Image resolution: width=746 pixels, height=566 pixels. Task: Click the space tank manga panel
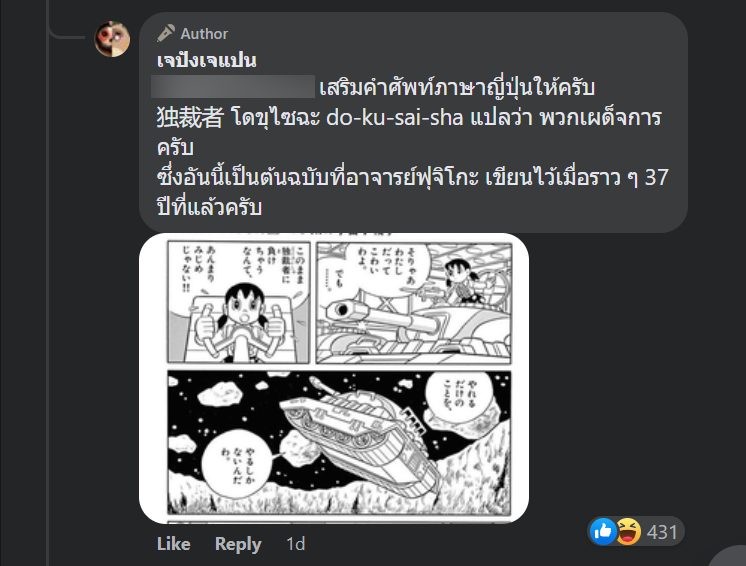tap(339, 442)
